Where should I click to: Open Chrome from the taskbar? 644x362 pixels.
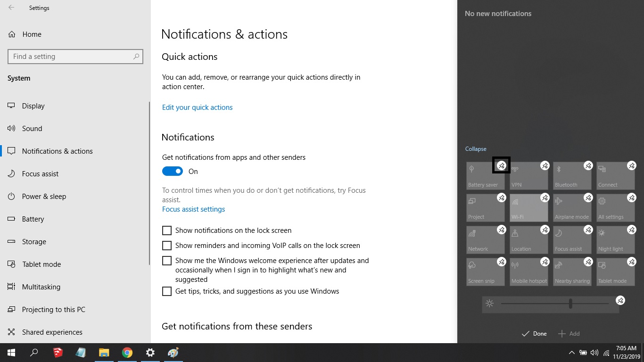pyautogui.click(x=127, y=353)
